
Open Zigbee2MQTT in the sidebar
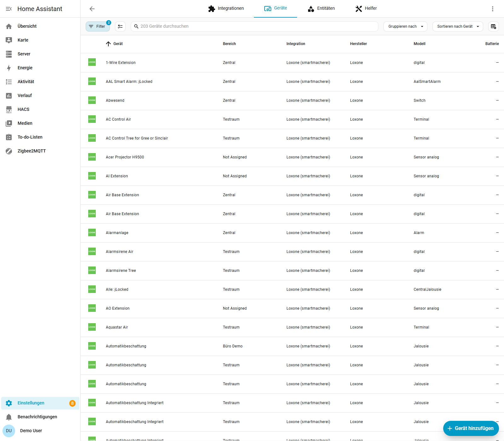coord(40,151)
